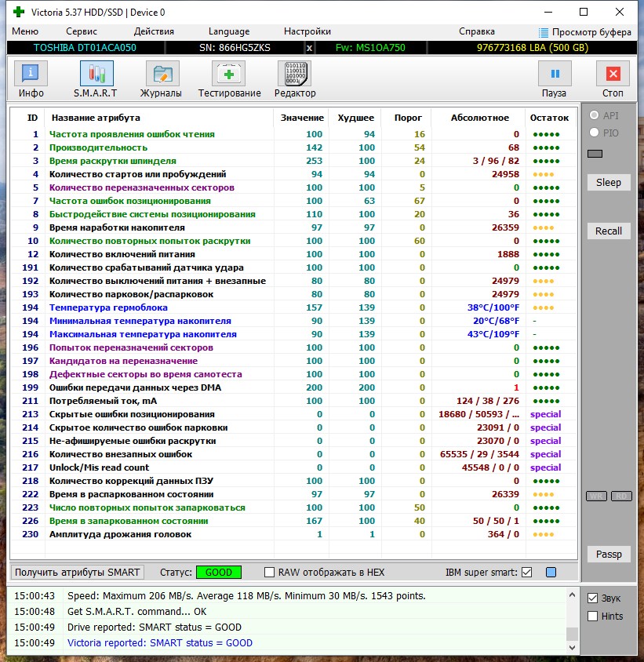
Task: Open the Справка menu
Action: point(476,31)
